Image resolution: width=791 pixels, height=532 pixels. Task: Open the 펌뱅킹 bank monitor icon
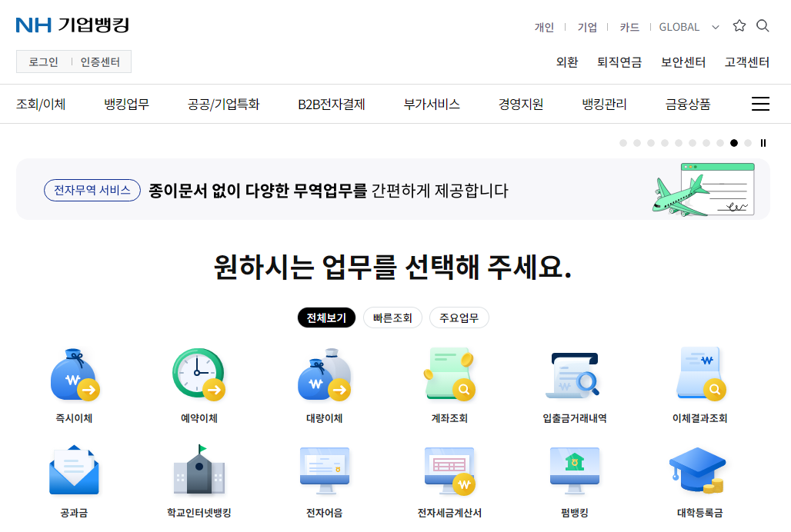tap(575, 470)
